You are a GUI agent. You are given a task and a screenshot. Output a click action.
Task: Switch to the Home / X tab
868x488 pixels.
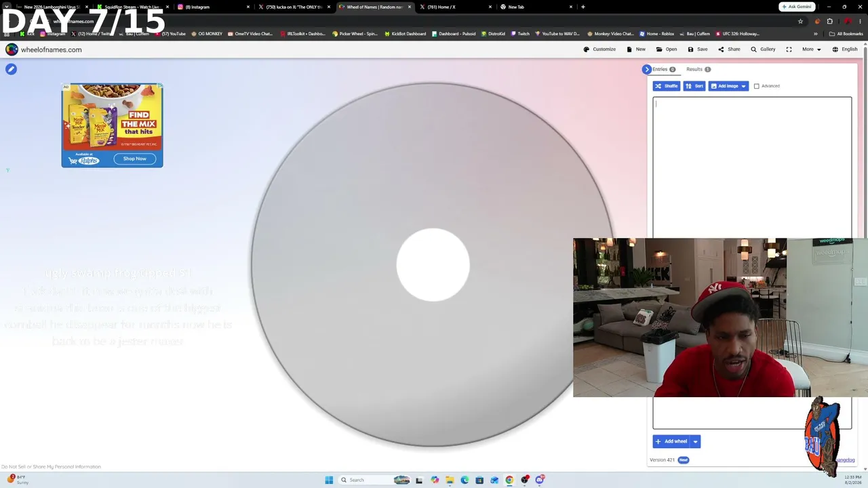tap(456, 7)
